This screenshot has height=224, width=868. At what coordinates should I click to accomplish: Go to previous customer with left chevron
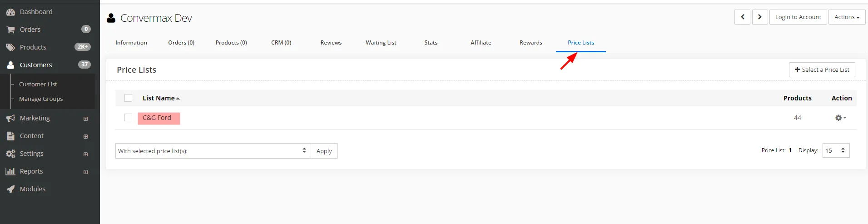click(742, 17)
